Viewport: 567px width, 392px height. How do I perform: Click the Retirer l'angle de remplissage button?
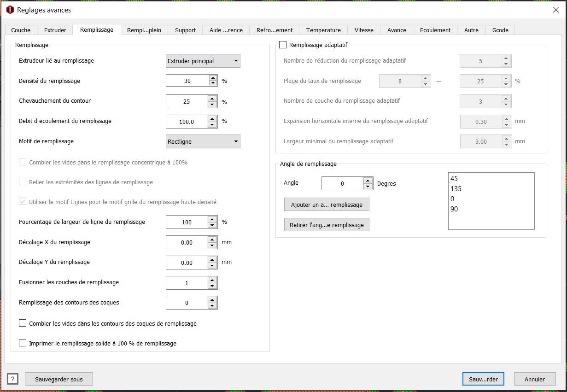point(327,225)
